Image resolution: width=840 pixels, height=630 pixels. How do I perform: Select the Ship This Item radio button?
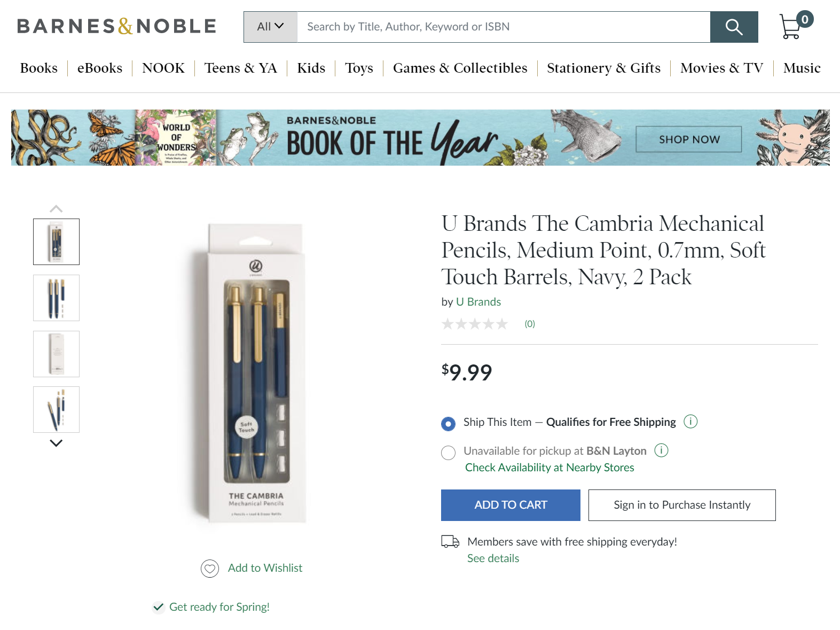[x=449, y=424]
